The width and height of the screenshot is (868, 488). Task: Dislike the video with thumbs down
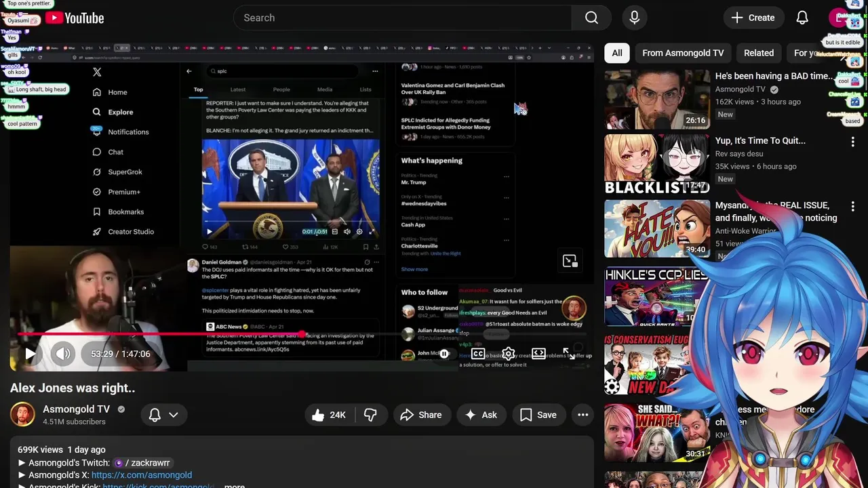[370, 415]
